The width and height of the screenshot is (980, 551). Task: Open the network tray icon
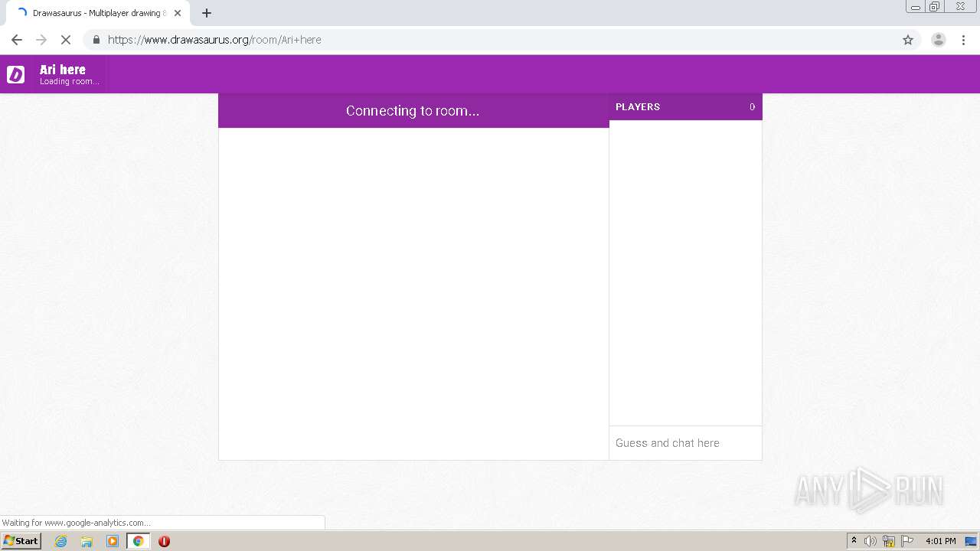point(889,541)
